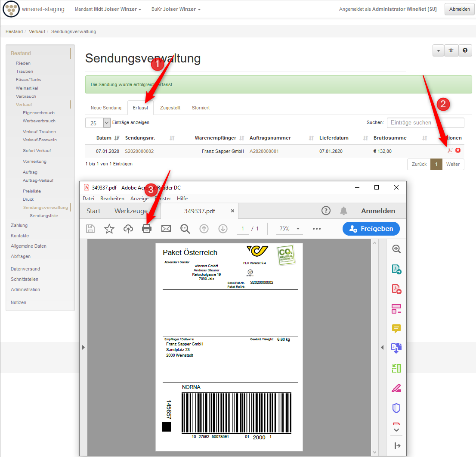Screen dimensions: 476x457
Task: Select the yellow comment tool in the right panel
Action: point(396,329)
